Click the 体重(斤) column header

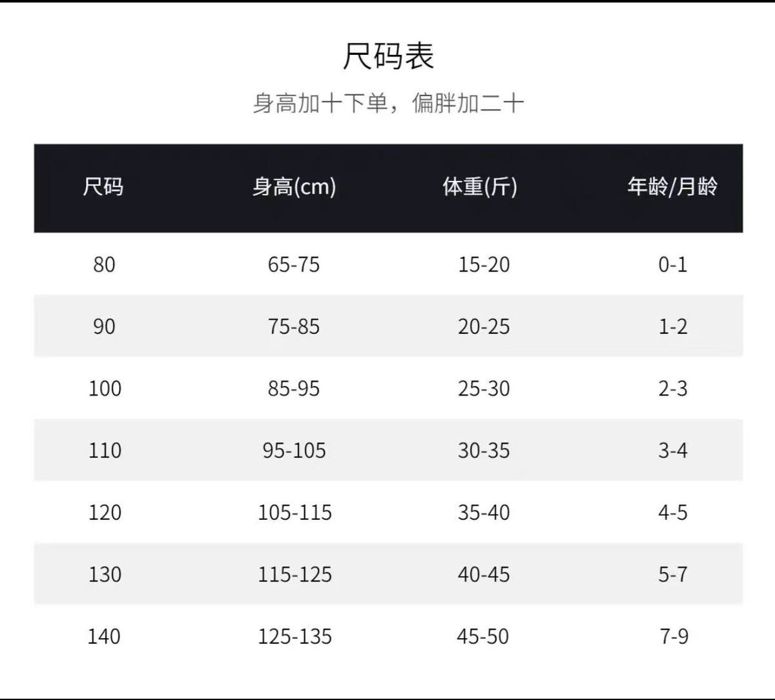tap(480, 187)
